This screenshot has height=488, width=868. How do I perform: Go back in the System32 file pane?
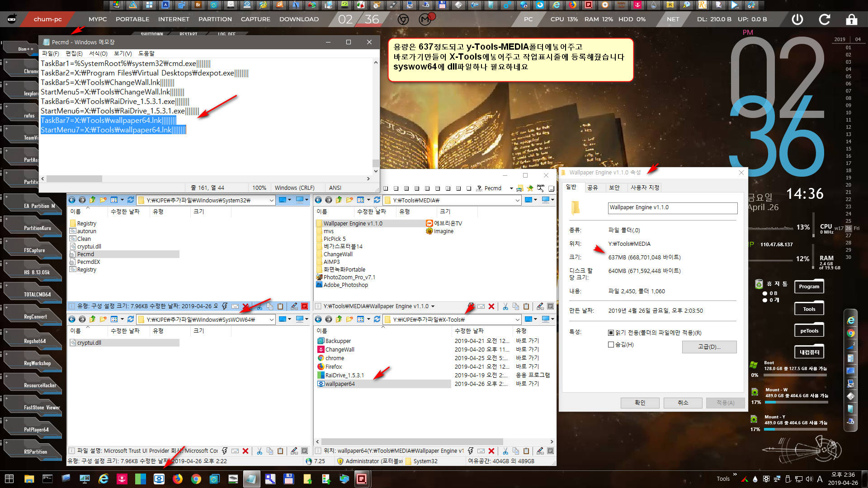[72, 200]
